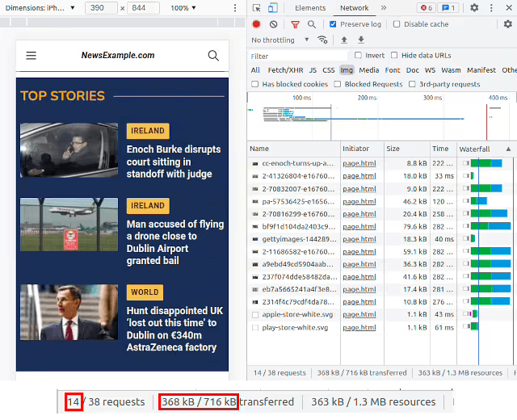The height and width of the screenshot is (420, 517).
Task: Open the website hamburger menu
Action: point(31,56)
